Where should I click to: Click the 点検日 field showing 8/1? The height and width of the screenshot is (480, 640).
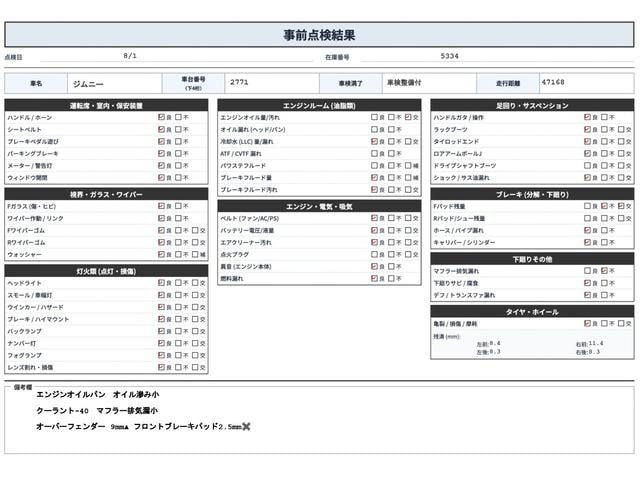coord(176,56)
